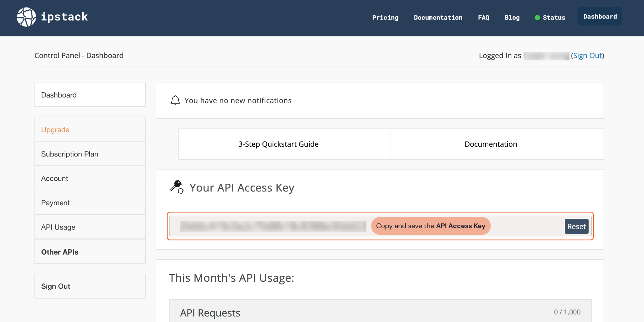
Task: Go to Account settings in sidebar
Action: (x=55, y=178)
